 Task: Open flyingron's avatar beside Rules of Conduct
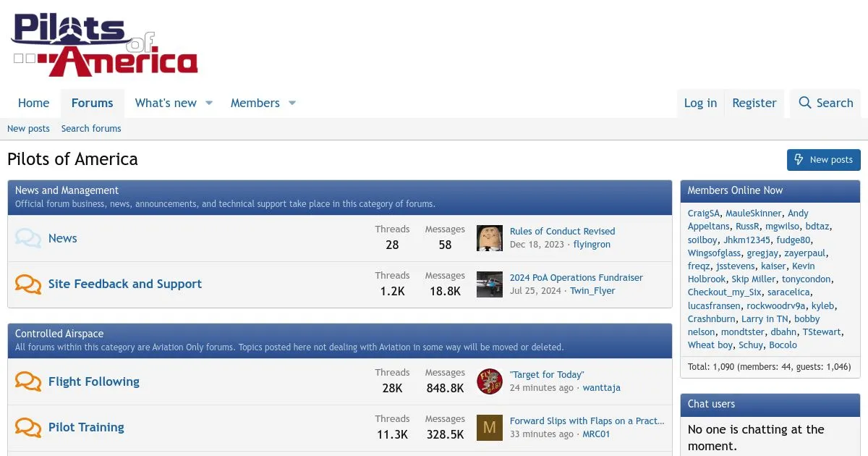pos(490,238)
